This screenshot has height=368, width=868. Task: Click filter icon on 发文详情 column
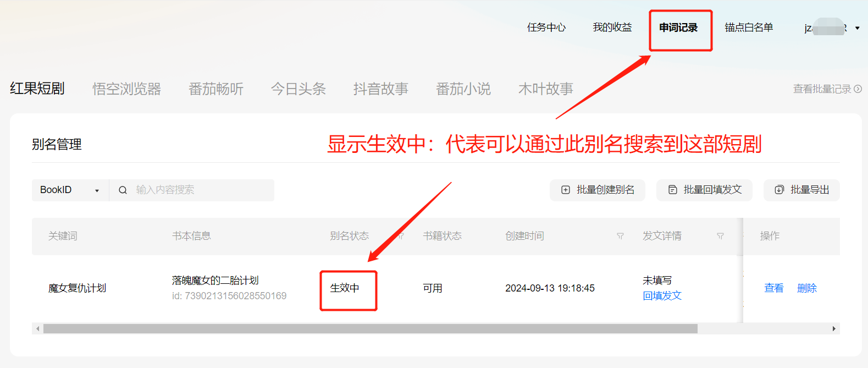720,236
